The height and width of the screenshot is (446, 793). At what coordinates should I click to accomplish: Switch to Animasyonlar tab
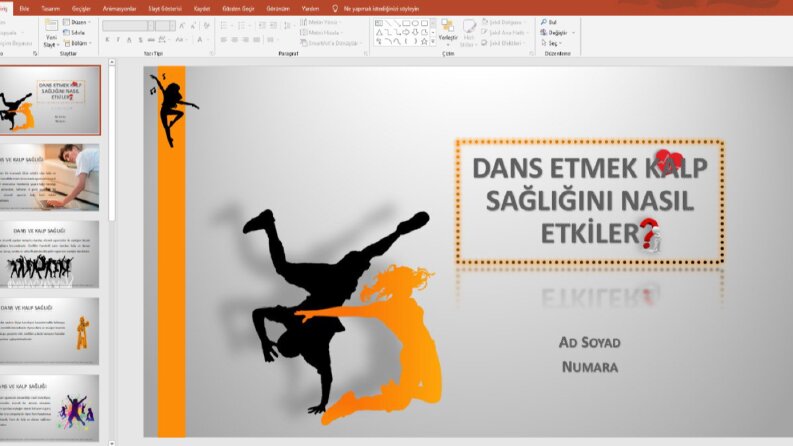point(119,9)
